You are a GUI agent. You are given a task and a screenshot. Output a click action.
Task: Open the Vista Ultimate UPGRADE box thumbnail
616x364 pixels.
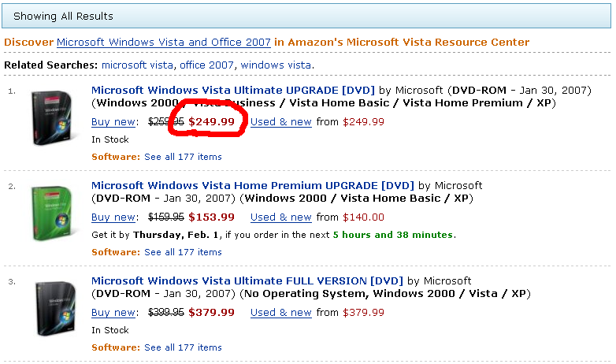click(x=52, y=118)
